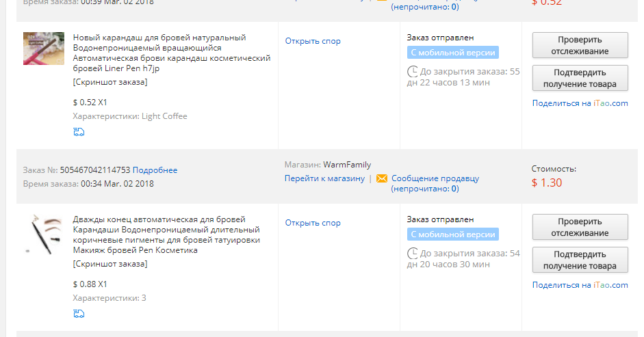
Task: Click [Скриншот заказа] under the Liner Pen h7jp item
Action: tap(110, 82)
